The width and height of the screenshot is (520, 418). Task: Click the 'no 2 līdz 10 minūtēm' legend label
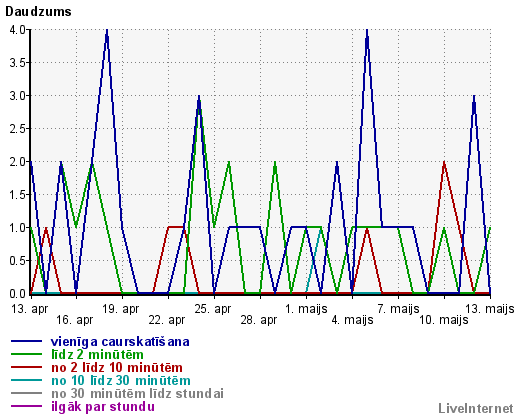coord(117,367)
